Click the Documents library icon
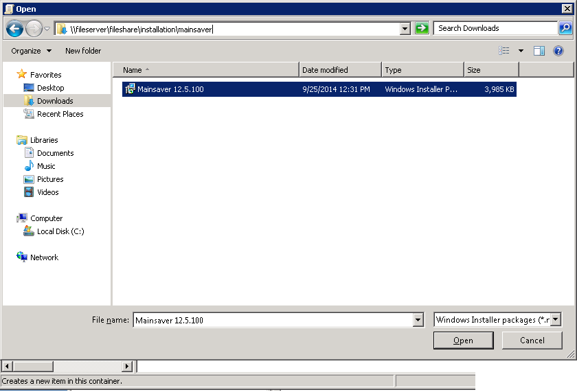This screenshot has width=577, height=392. (x=29, y=152)
